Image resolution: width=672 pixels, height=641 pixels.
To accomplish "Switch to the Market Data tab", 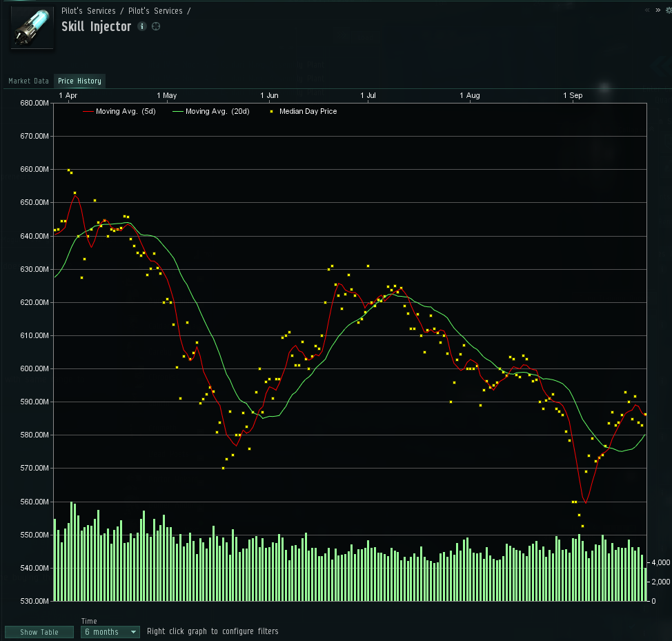I will (29, 81).
